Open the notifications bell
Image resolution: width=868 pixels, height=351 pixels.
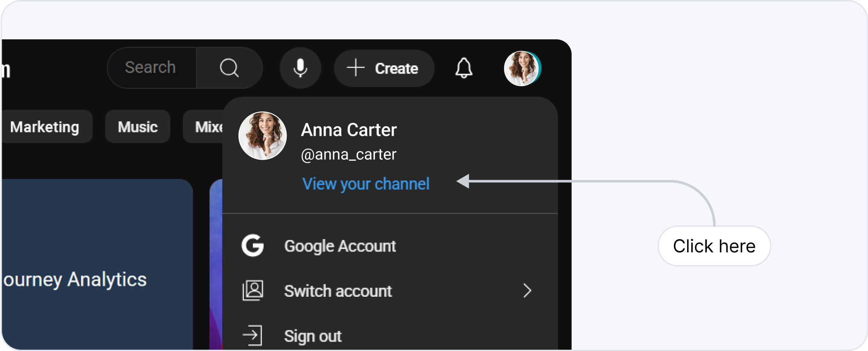point(464,68)
